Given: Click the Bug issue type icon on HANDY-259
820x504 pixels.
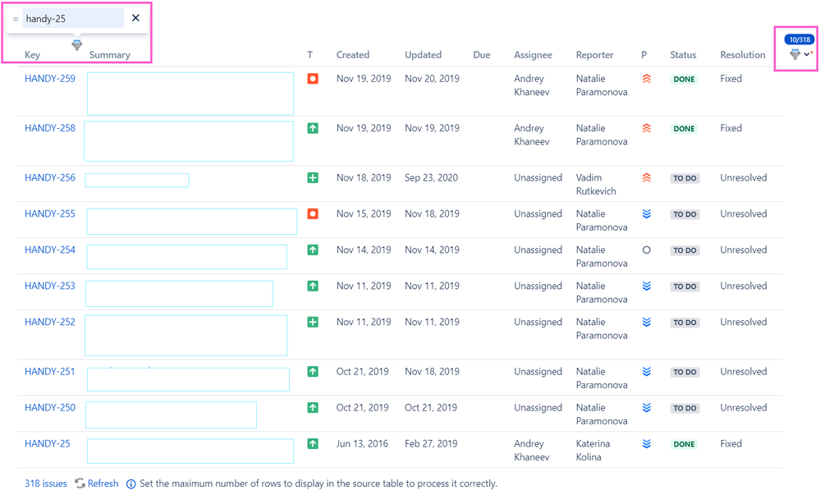Looking at the screenshot, I should click(312, 78).
